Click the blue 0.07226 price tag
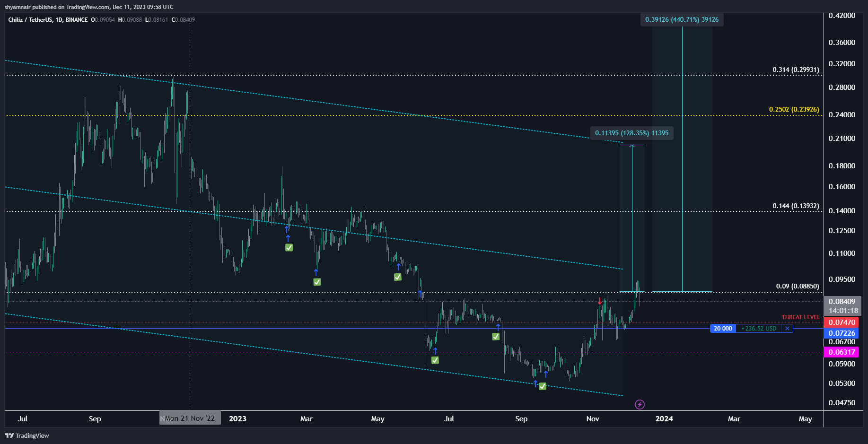This screenshot has width=868, height=444. [x=842, y=333]
